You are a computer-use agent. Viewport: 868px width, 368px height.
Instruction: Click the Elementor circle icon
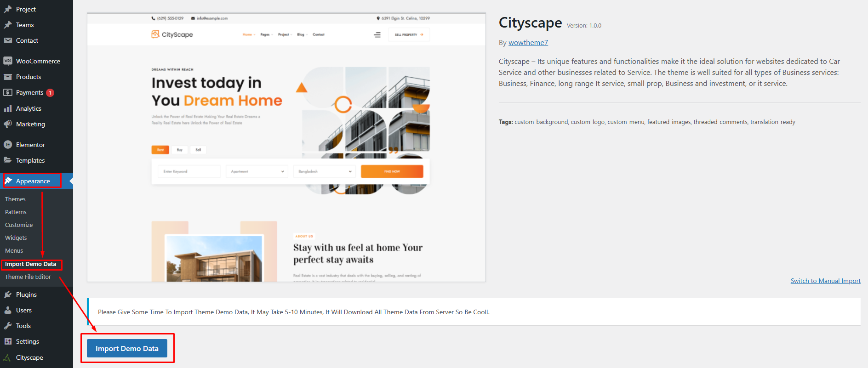8,145
